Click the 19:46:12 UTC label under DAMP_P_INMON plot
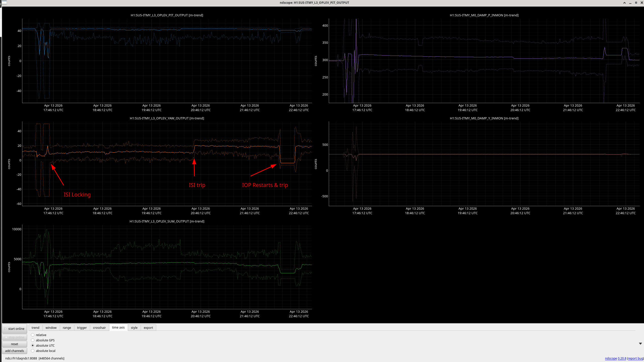Image resolution: width=644 pixels, height=362 pixels. 468,110
